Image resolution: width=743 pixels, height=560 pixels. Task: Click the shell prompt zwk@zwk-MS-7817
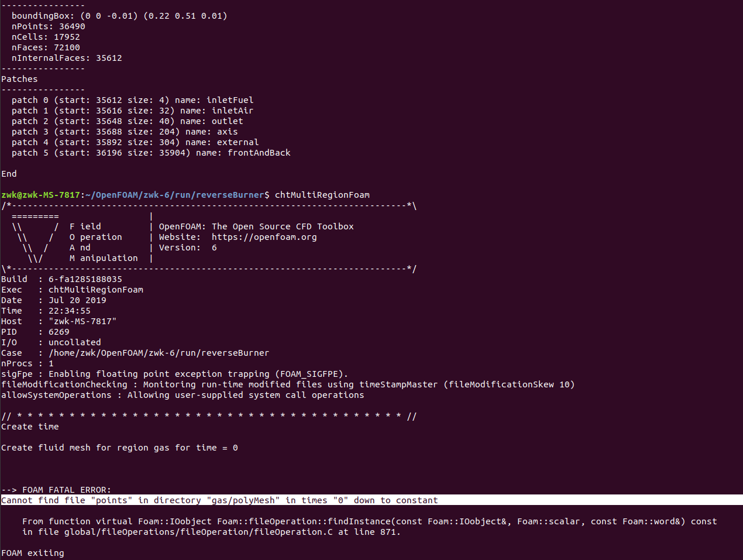click(x=41, y=195)
